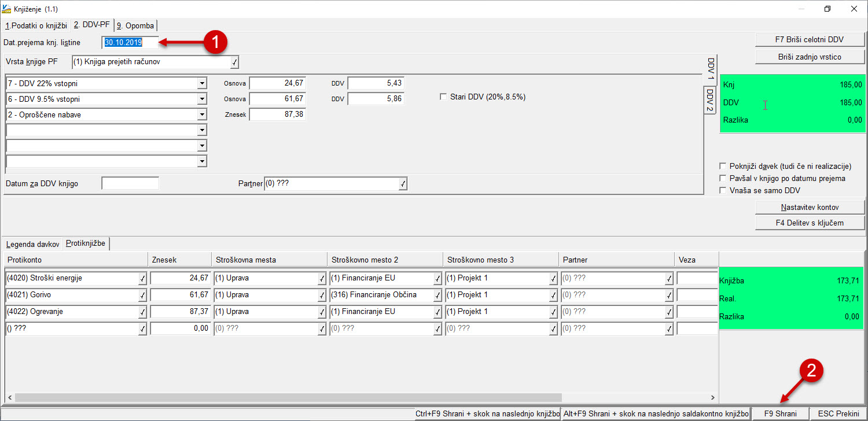The width and height of the screenshot is (868, 421).
Task: Click the Znesek field with 87,38
Action: pos(277,115)
